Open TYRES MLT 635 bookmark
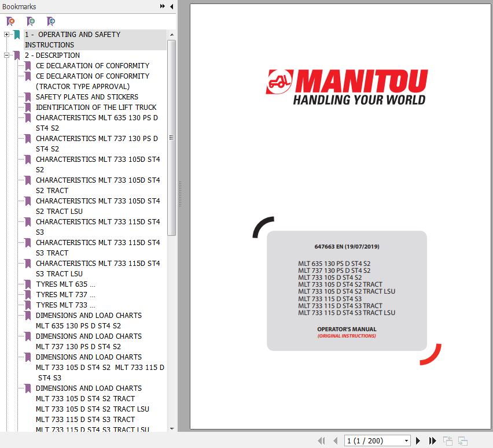 click(65, 284)
